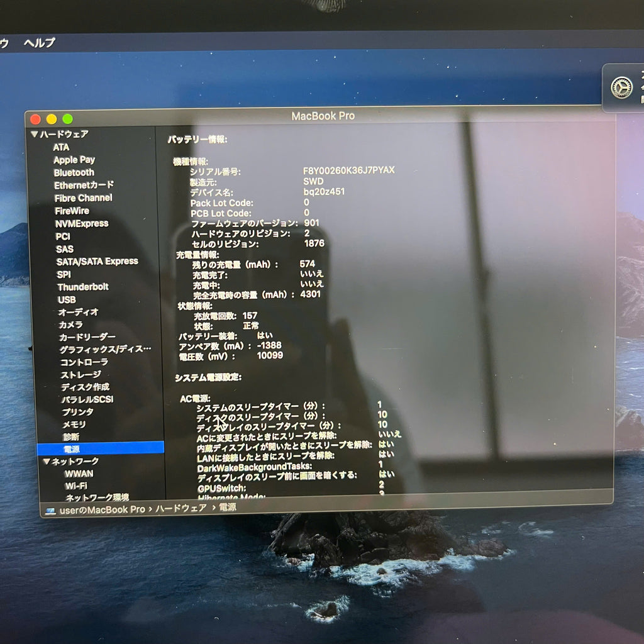Click cell revision value 1876
This screenshot has height=644, width=644.
coord(314,243)
